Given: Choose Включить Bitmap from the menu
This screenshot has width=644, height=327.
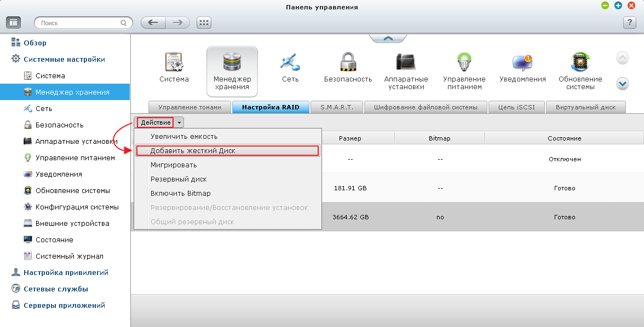Looking at the screenshot, I should click(x=228, y=193).
